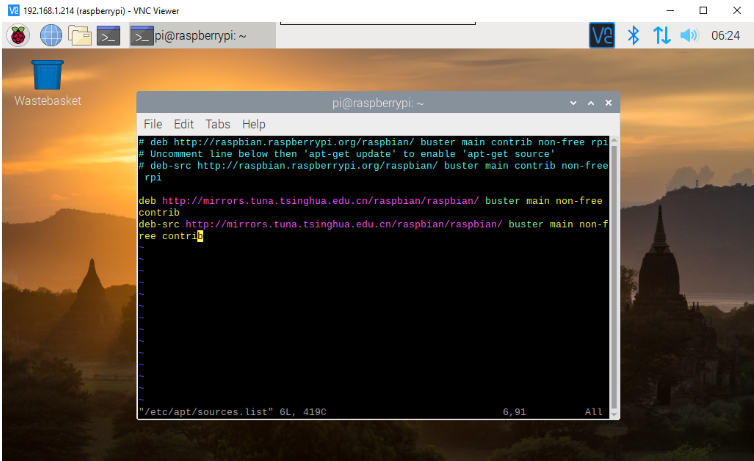Click the highlighted cursor after 'ree contrib'
Viewport: 754px width, 461px height.
pos(200,236)
